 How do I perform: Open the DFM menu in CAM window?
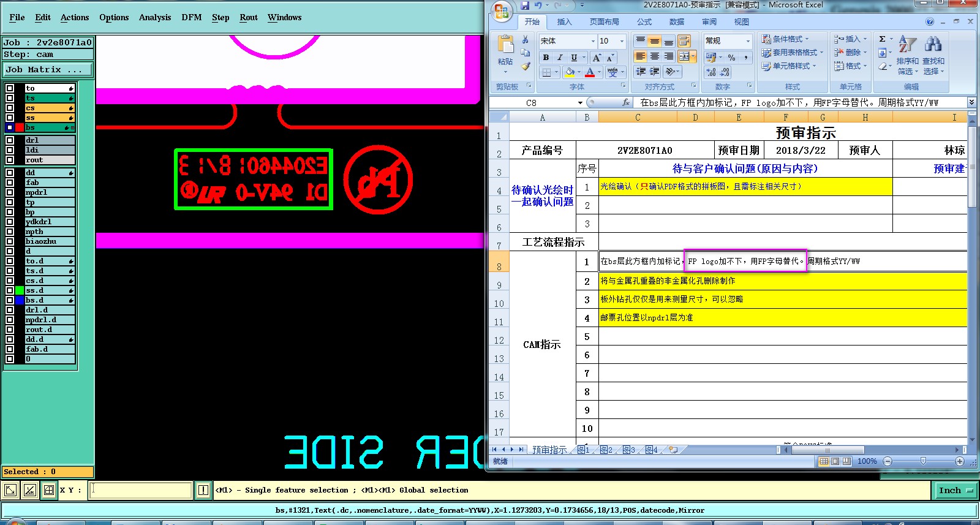(192, 17)
